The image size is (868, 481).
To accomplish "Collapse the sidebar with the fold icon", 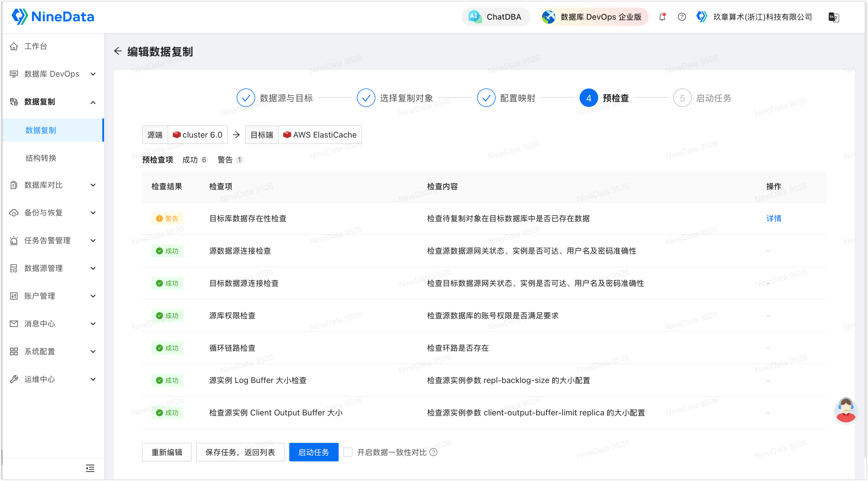I will tap(90, 468).
